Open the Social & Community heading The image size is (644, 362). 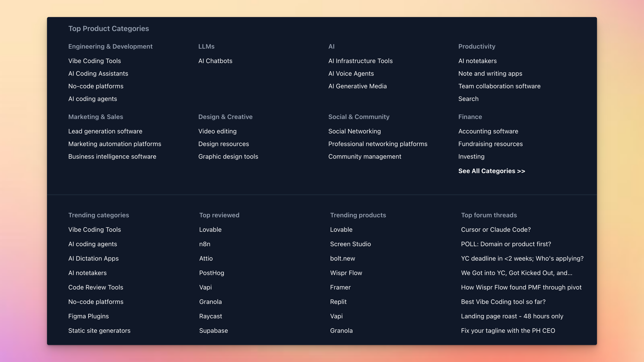(x=358, y=117)
